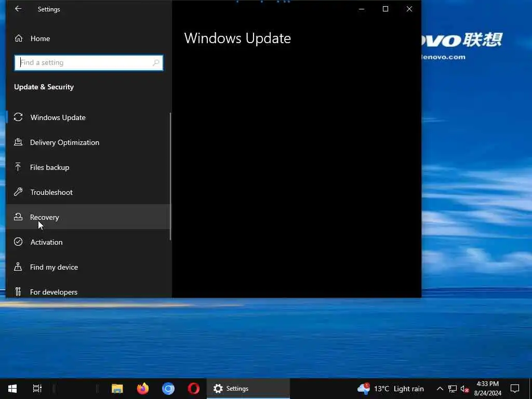Click the Windows Update page title
The width and height of the screenshot is (532, 399).
[237, 38]
